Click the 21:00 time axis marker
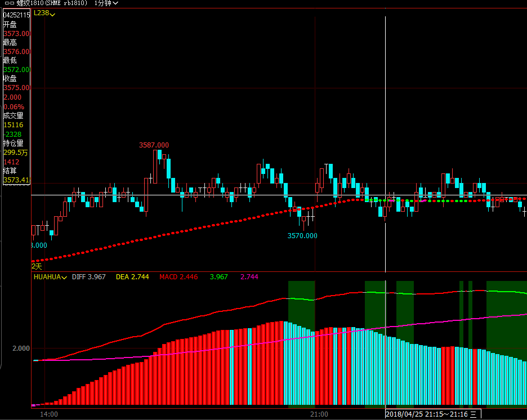527x420 pixels. [x=319, y=414]
